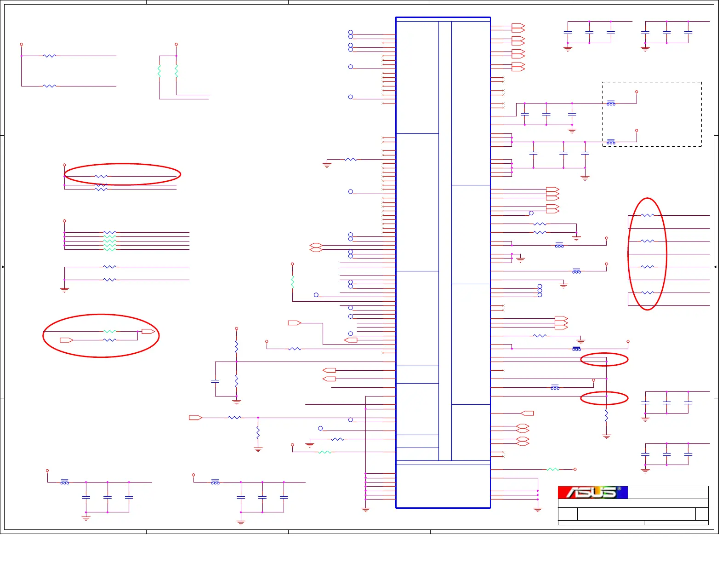
Task: Click the green resistor at the chip's bottom right
Action: coord(553,469)
